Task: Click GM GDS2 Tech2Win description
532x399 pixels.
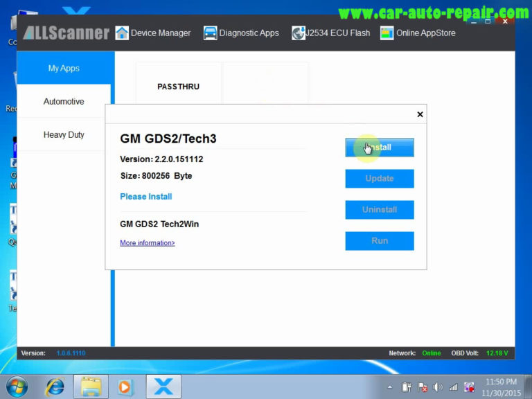Action: (x=159, y=224)
